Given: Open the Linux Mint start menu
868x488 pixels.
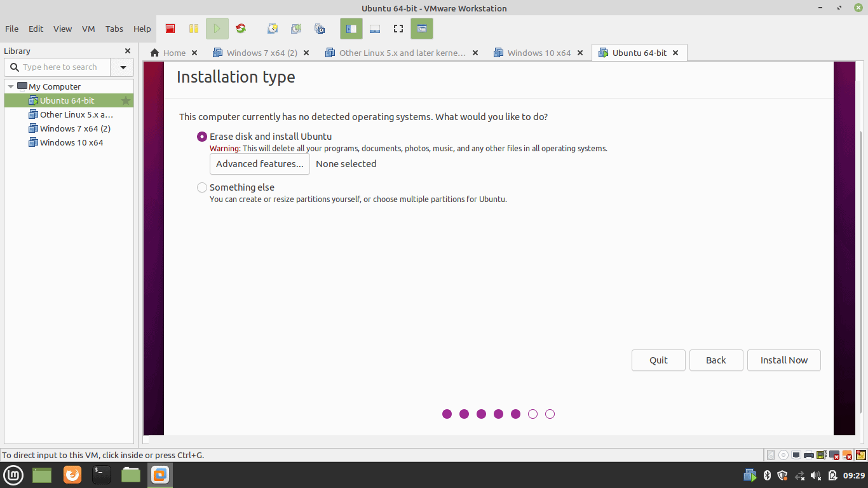Looking at the screenshot, I should coord(14,475).
